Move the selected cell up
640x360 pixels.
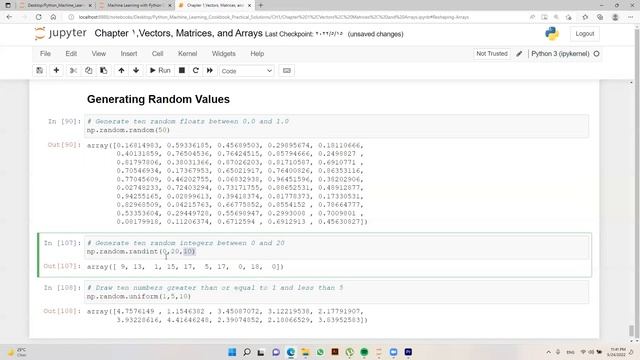click(x=121, y=71)
